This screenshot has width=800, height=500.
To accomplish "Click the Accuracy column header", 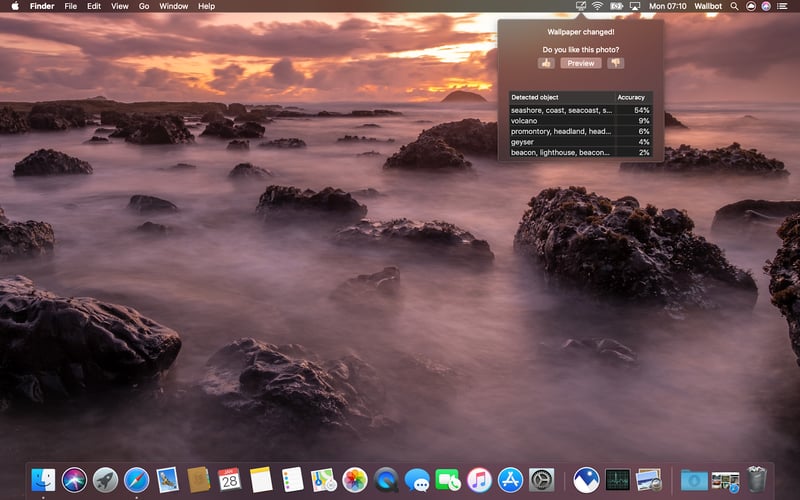I will click(634, 97).
